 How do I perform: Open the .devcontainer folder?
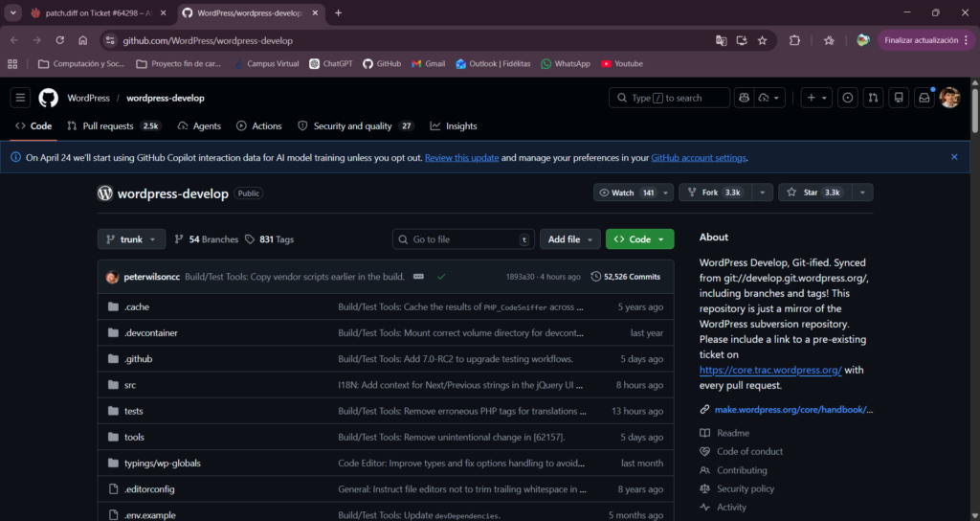150,332
